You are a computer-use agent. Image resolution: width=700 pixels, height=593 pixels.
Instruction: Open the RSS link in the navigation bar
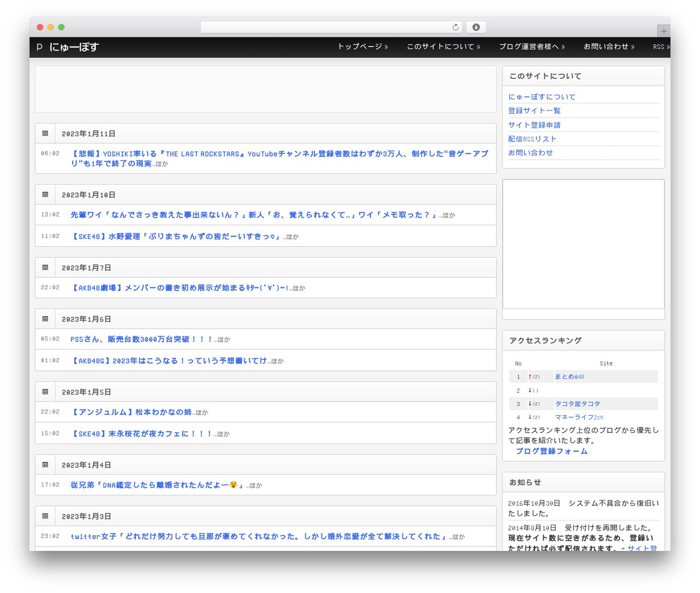click(x=661, y=47)
